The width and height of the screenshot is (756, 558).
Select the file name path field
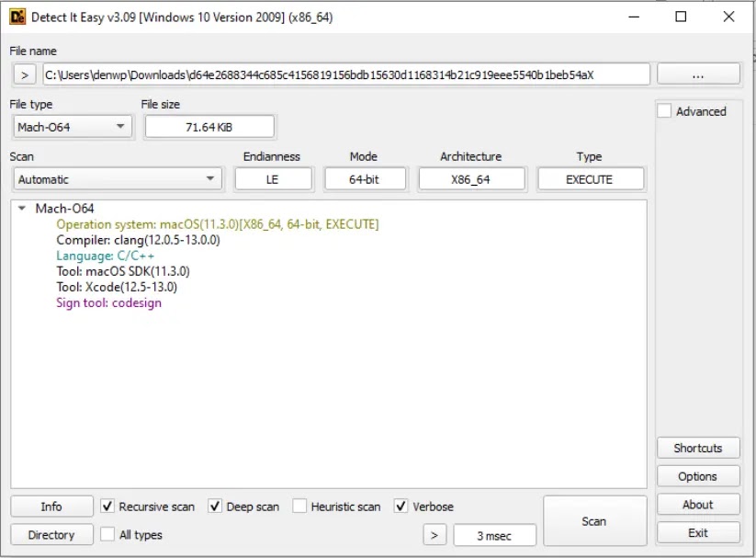tap(346, 74)
